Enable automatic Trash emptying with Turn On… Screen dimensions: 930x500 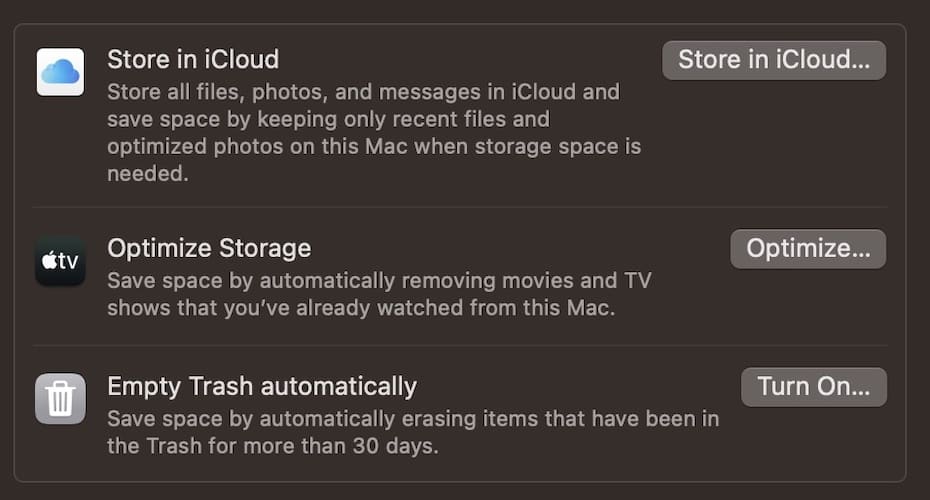[x=813, y=387]
